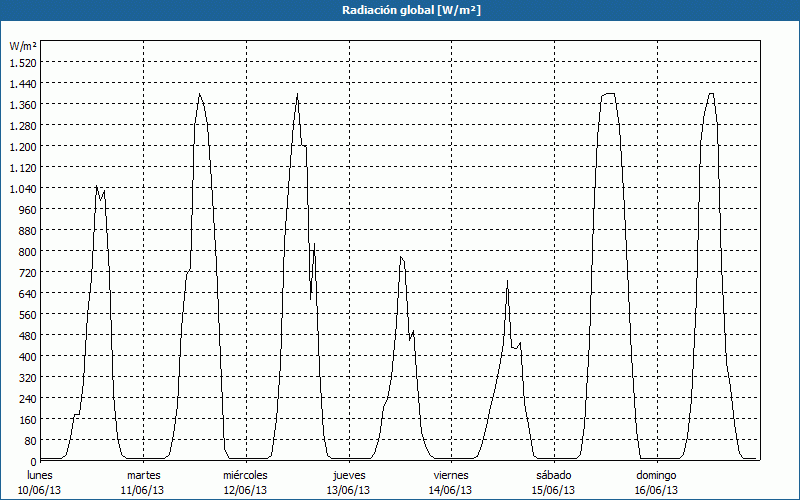
Task: Select the "lunes" day label
Action: tap(40, 475)
